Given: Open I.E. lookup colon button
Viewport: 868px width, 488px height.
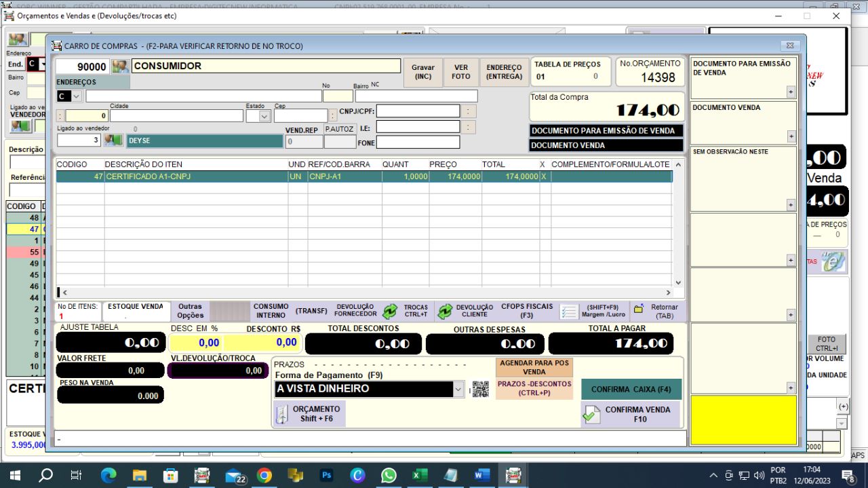Looking at the screenshot, I should (x=469, y=126).
